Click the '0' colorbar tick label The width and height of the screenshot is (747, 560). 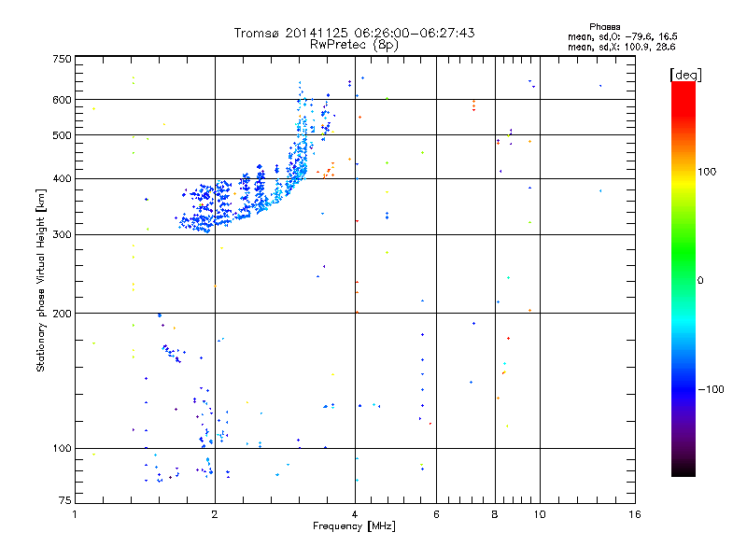[x=699, y=280]
